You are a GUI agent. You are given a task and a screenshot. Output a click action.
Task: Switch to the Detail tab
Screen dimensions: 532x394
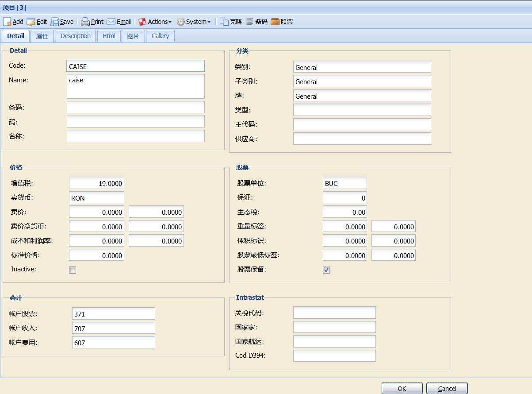[x=15, y=36]
